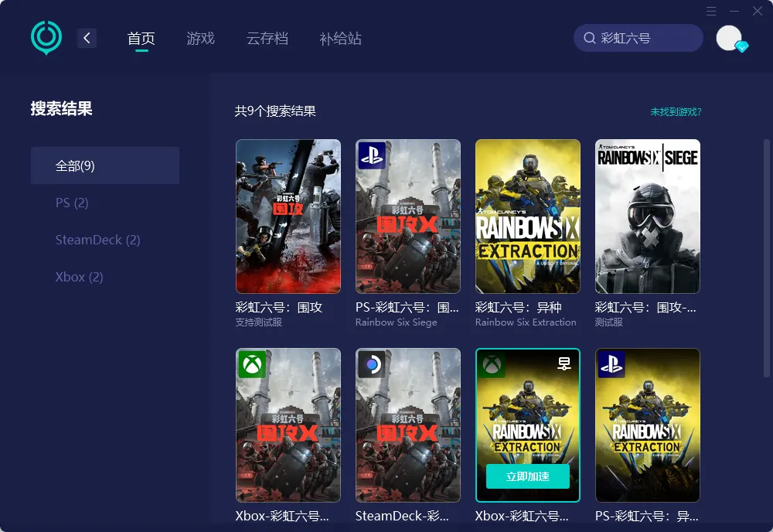The width and height of the screenshot is (773, 532).
Task: Click the 测试服 subtitle under fourth card
Action: [609, 322]
